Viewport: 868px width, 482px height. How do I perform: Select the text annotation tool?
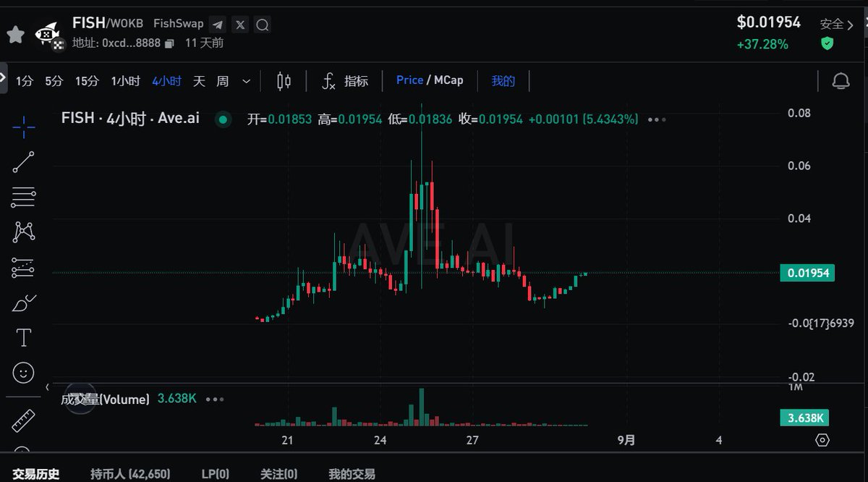pyautogui.click(x=23, y=337)
